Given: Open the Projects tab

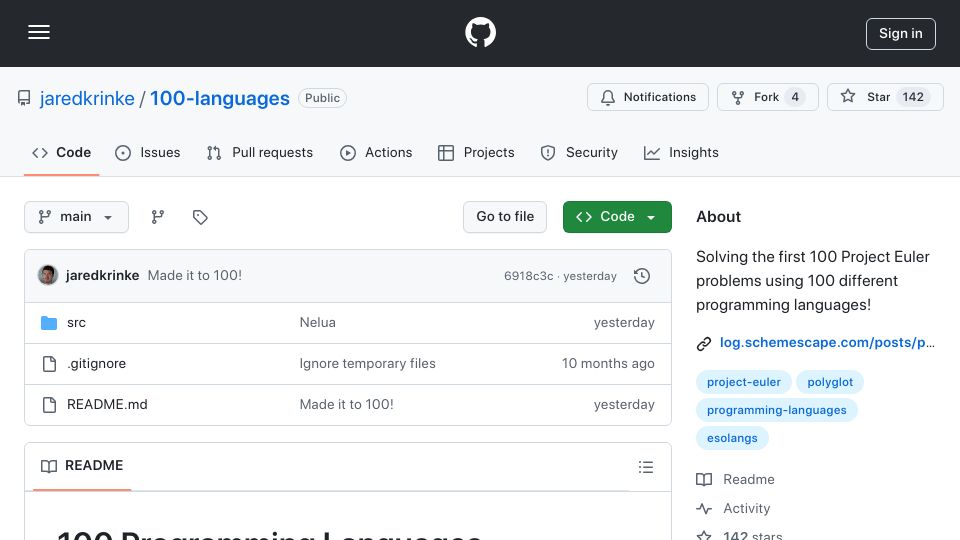Looking at the screenshot, I should click(x=476, y=152).
